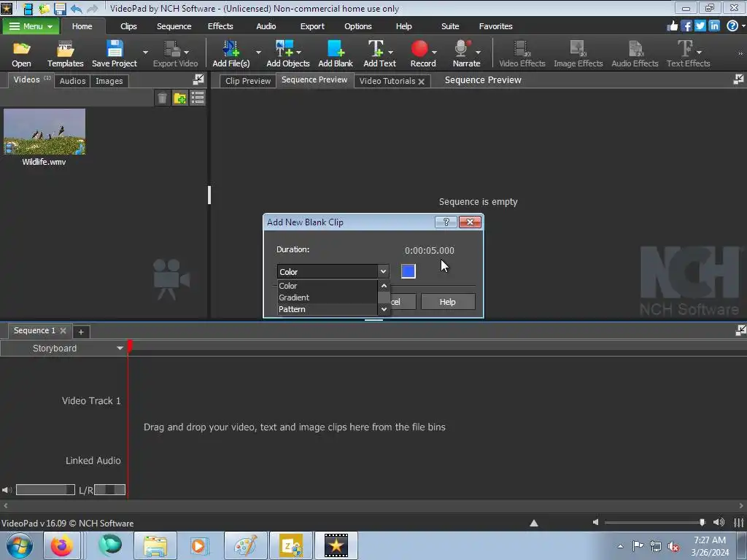Close the Add New Blank Clip dialog
747x560 pixels.
[x=470, y=222]
